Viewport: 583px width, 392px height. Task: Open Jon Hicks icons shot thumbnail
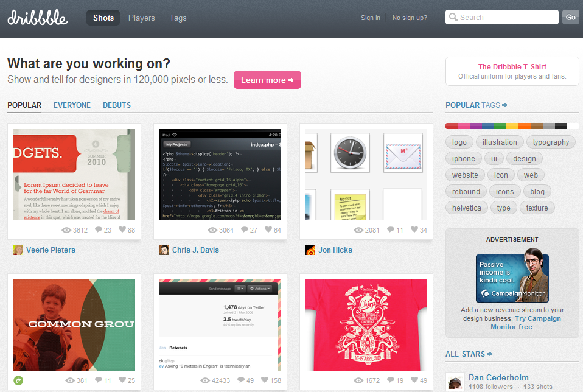366,175
